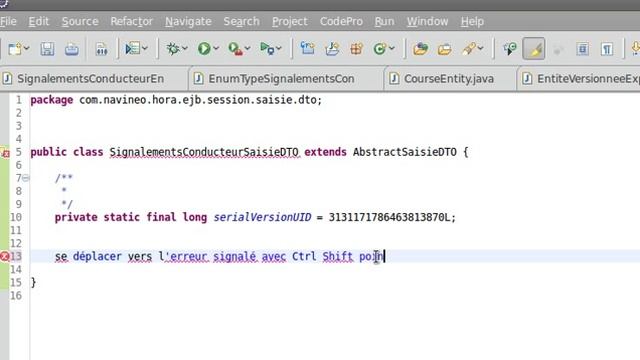640x360 pixels.
Task: Open the CodePro menu
Action: click(341, 21)
